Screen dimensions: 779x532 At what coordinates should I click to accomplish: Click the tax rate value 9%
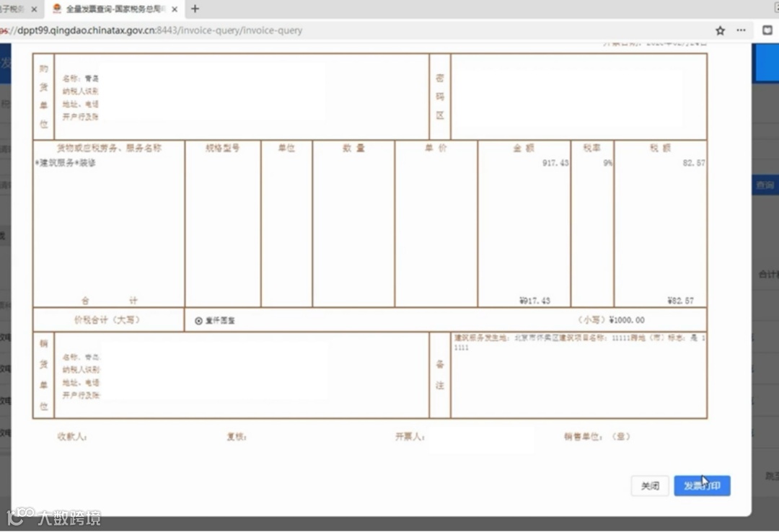pos(607,163)
